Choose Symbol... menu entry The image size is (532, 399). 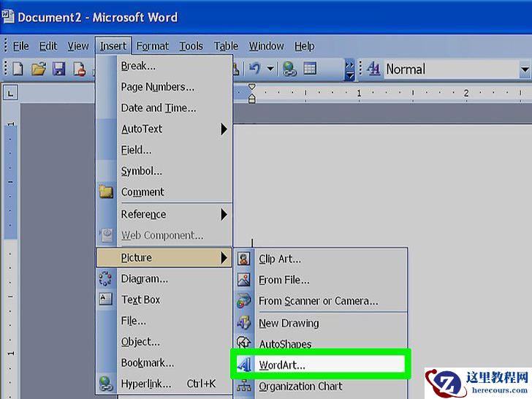tap(164, 171)
